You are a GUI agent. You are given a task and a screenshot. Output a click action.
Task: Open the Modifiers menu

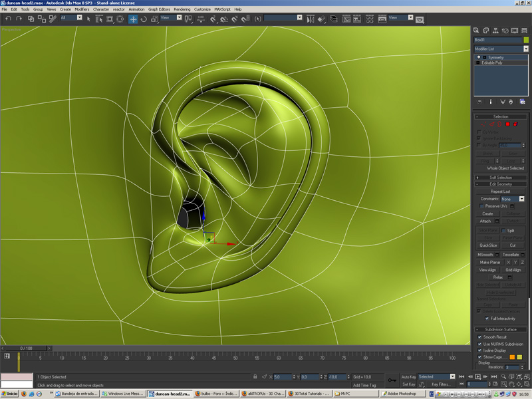click(x=82, y=9)
